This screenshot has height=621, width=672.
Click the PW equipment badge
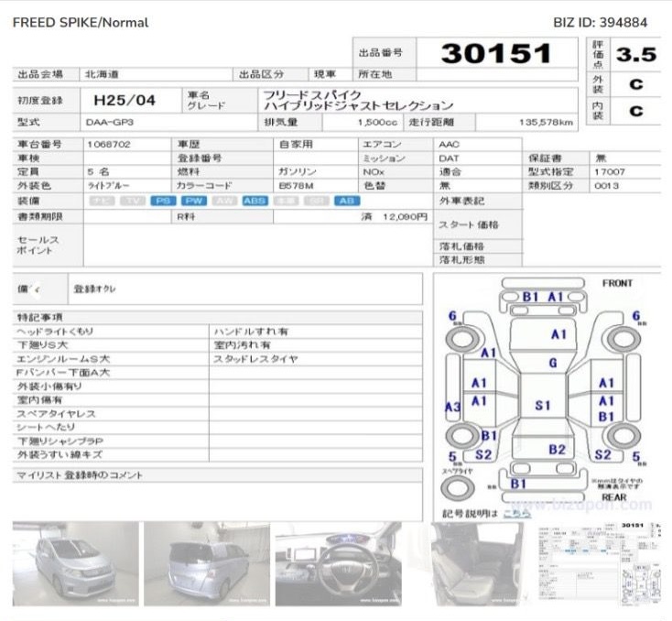193,201
